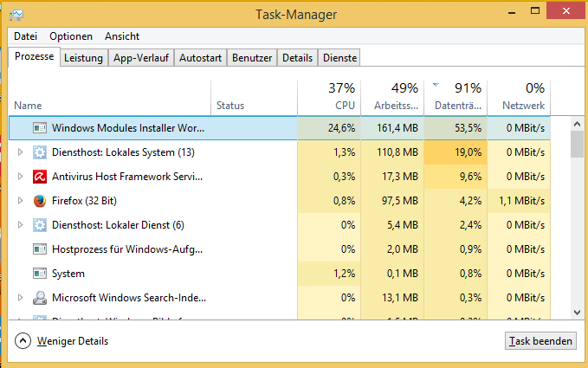Click the Antivirus Host Framework Service icon
The height and width of the screenshot is (368, 588).
tap(39, 177)
